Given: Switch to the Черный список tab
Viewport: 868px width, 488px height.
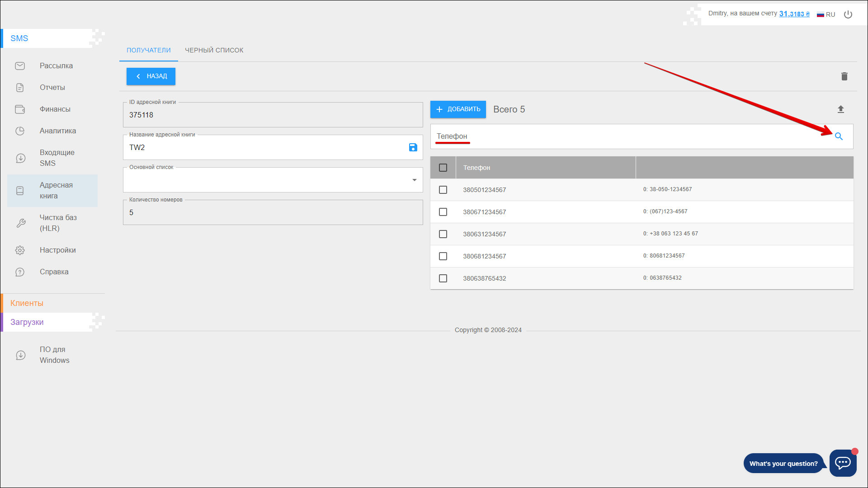Looking at the screenshot, I should pos(214,50).
